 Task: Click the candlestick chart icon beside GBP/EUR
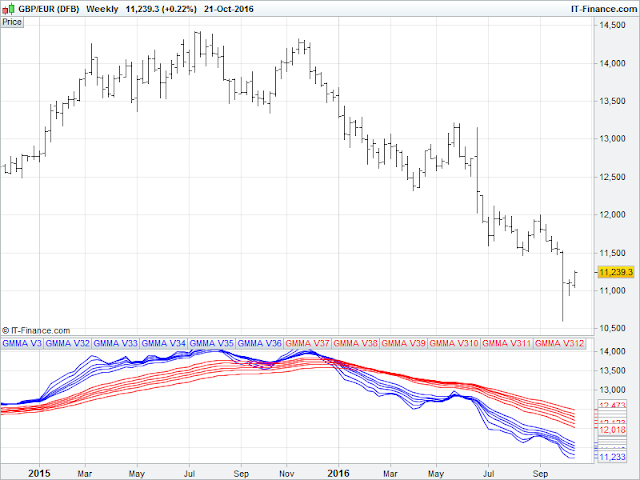pyautogui.click(x=8, y=9)
